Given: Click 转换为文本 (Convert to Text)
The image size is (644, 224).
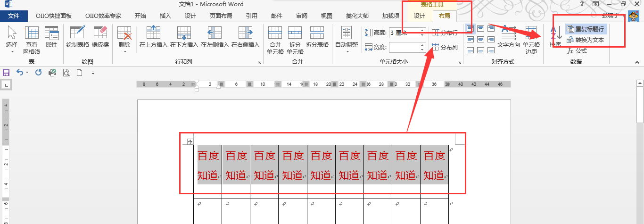Looking at the screenshot, I should point(585,40).
